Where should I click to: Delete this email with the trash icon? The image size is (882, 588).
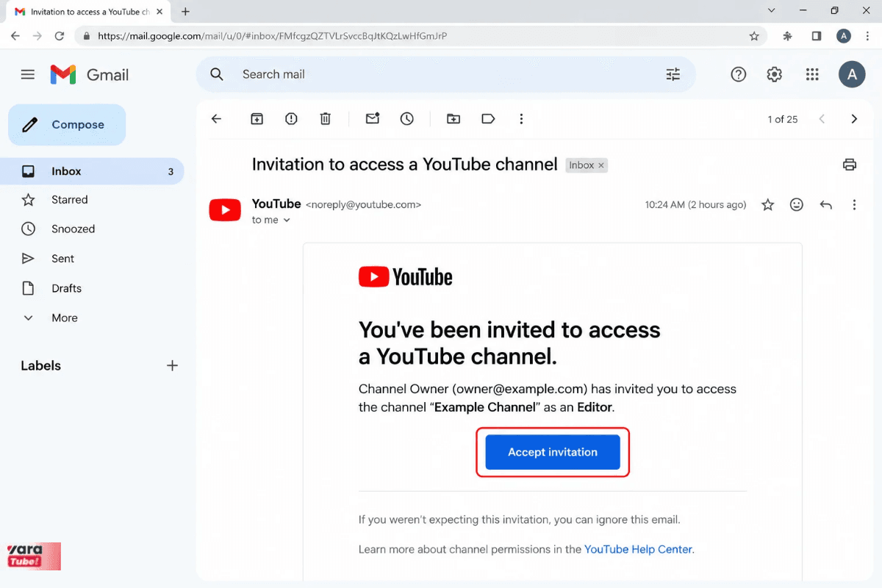click(326, 119)
